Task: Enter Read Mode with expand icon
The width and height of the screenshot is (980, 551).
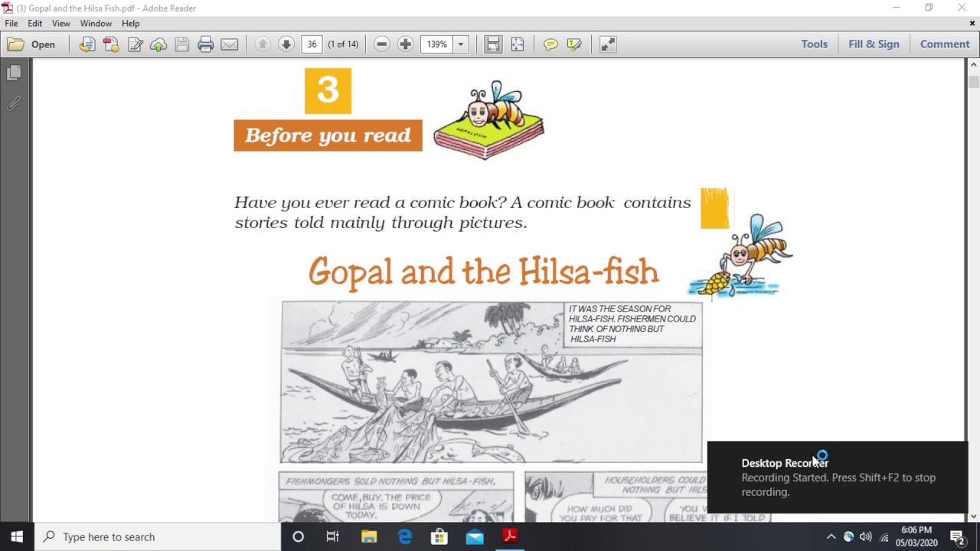Action: click(608, 44)
